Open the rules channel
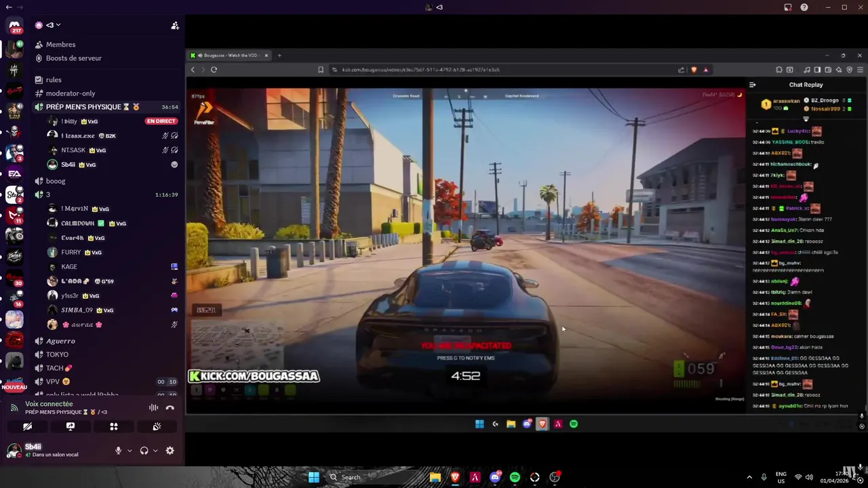This screenshot has width=868, height=488. [107, 80]
